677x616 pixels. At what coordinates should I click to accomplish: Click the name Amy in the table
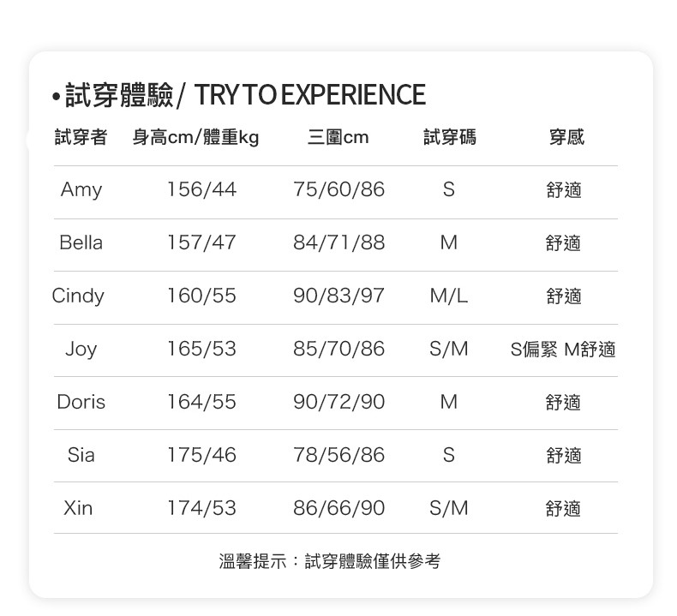(x=81, y=189)
